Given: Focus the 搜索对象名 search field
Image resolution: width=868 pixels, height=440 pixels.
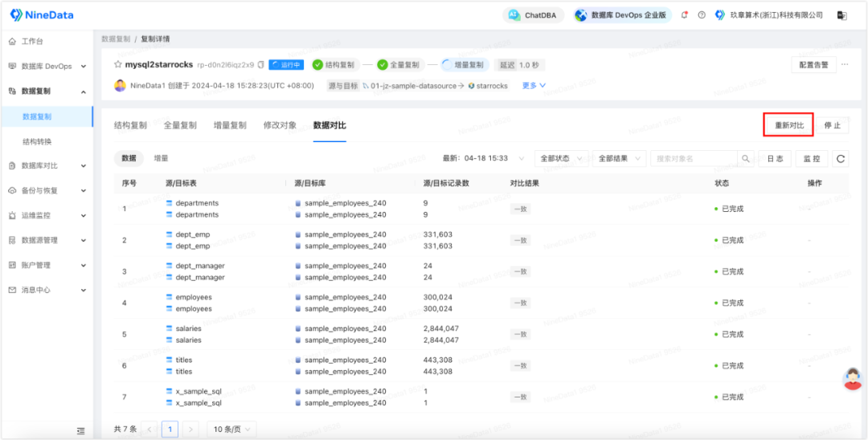Looking at the screenshot, I should coord(694,159).
